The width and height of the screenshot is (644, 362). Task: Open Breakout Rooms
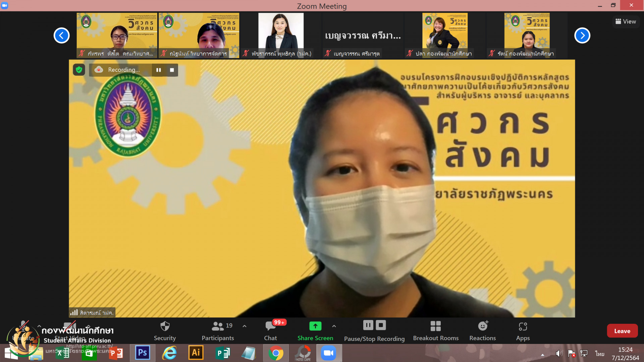[x=435, y=330]
